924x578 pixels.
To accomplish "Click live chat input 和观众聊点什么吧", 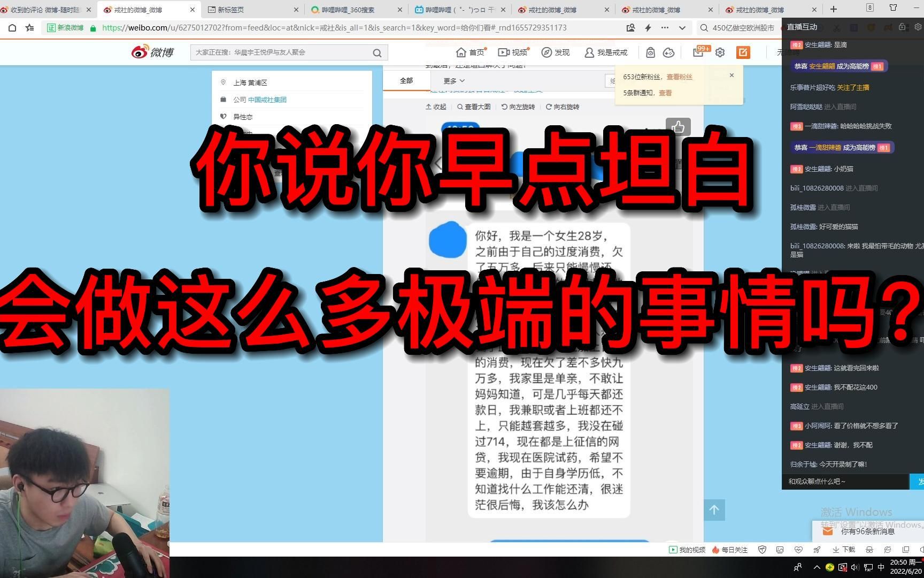I will click(845, 482).
